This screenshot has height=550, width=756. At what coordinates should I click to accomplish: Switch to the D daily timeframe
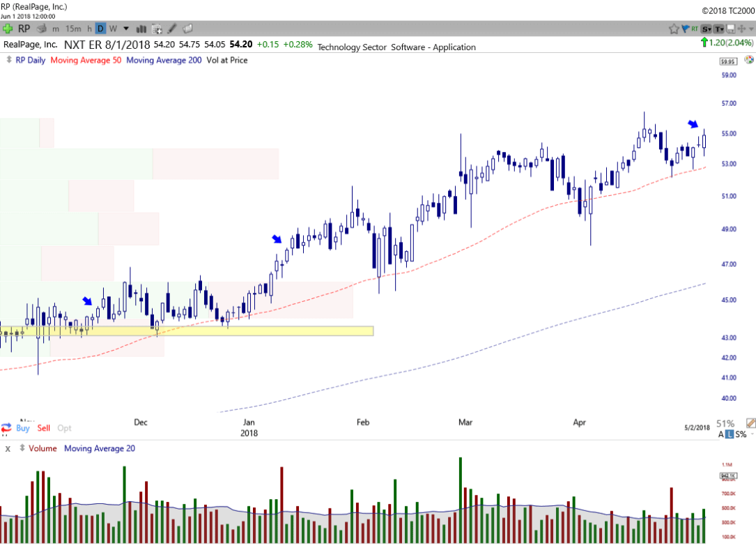(x=100, y=29)
